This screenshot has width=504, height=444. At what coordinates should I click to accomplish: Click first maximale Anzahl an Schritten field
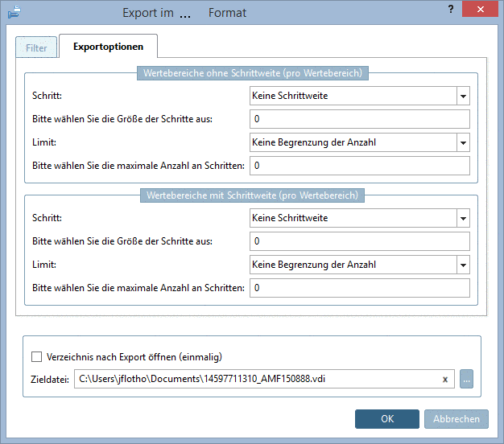[359, 166]
